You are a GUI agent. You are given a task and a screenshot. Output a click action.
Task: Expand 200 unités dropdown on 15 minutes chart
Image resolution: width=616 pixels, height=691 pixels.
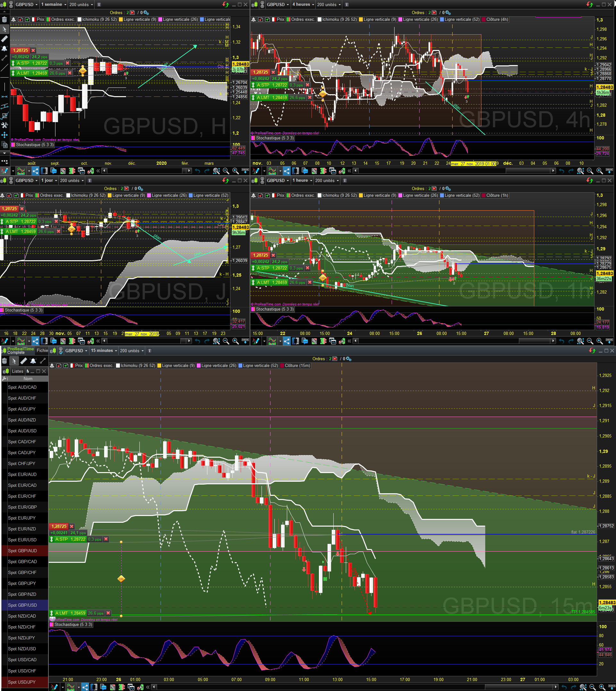point(131,351)
